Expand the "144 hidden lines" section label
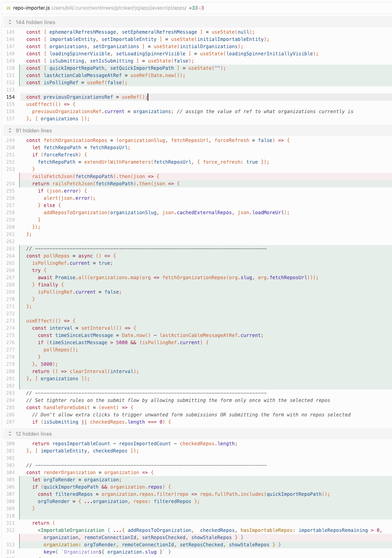This screenshot has width=392, height=558. click(x=35, y=22)
